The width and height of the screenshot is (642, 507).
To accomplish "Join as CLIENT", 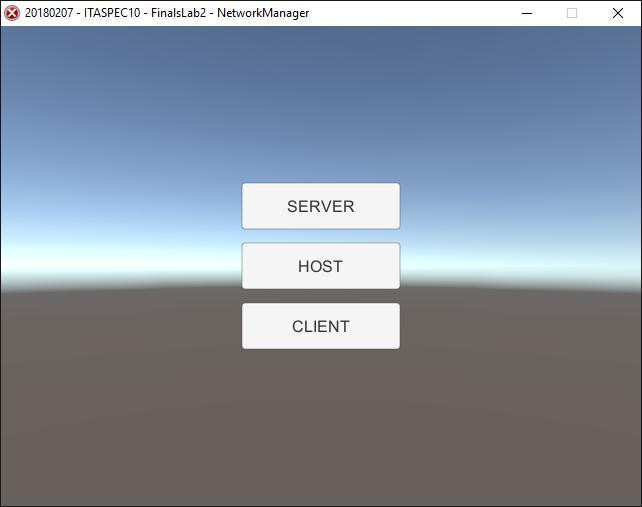I will click(321, 326).
